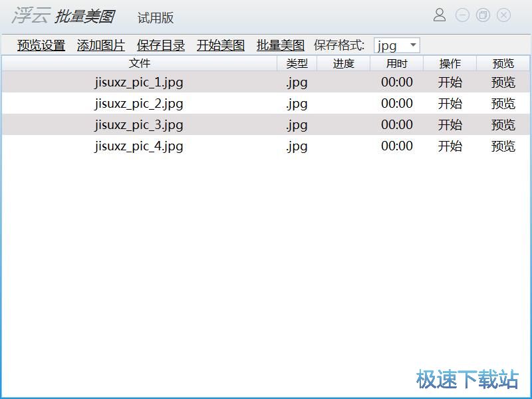Expand the 保存格式 jpg dropdown
The image size is (532, 399).
click(x=396, y=45)
